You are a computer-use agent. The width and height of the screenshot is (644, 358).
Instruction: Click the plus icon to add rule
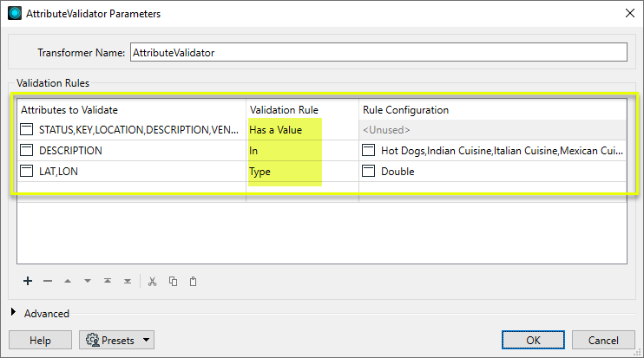28,281
